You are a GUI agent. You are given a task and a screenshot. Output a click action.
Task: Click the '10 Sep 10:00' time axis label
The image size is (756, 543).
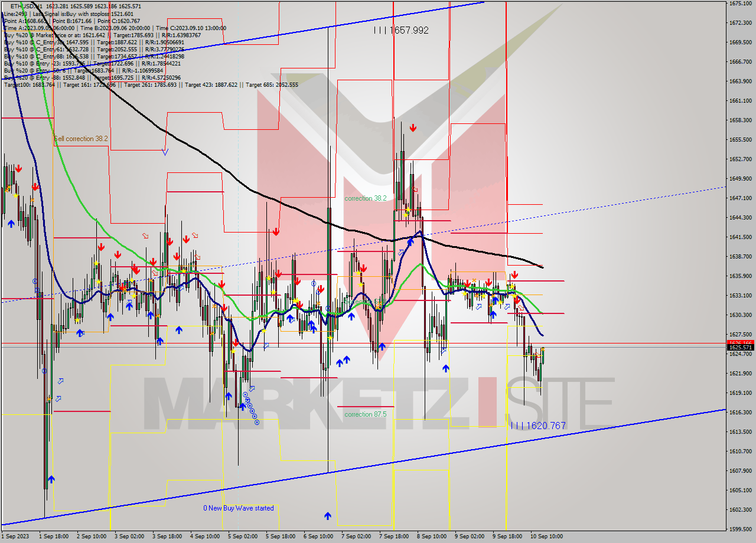[x=546, y=537]
